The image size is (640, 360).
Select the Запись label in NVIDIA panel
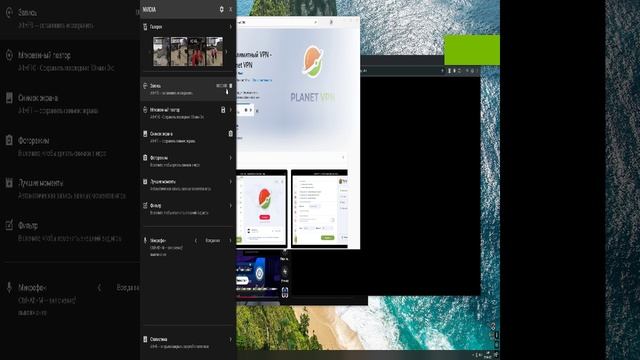click(x=156, y=86)
